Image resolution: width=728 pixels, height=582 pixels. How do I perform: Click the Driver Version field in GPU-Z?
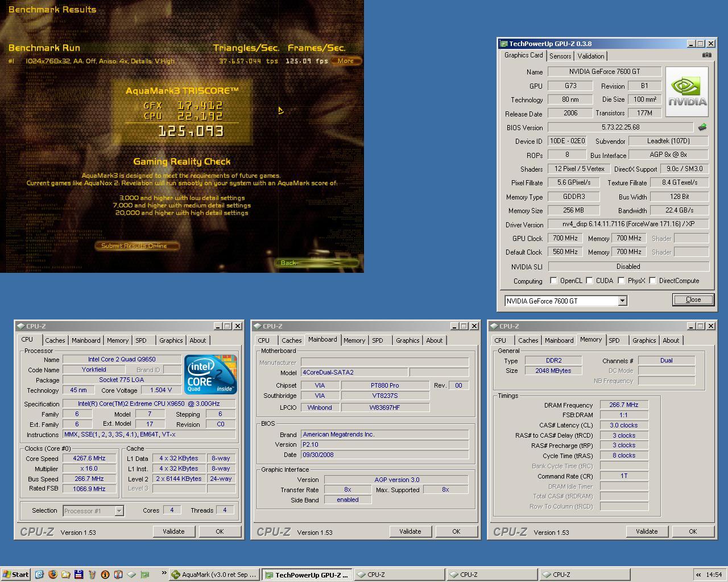628,225
